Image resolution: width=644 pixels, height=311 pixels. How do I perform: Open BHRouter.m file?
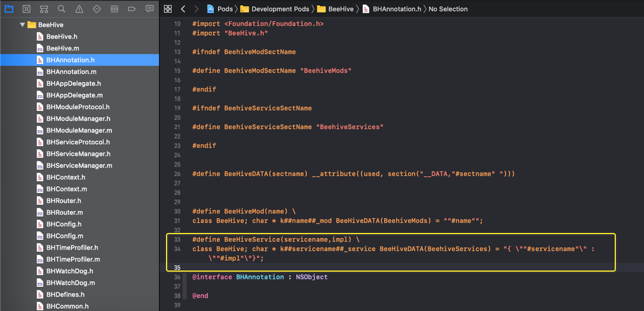coord(80,212)
